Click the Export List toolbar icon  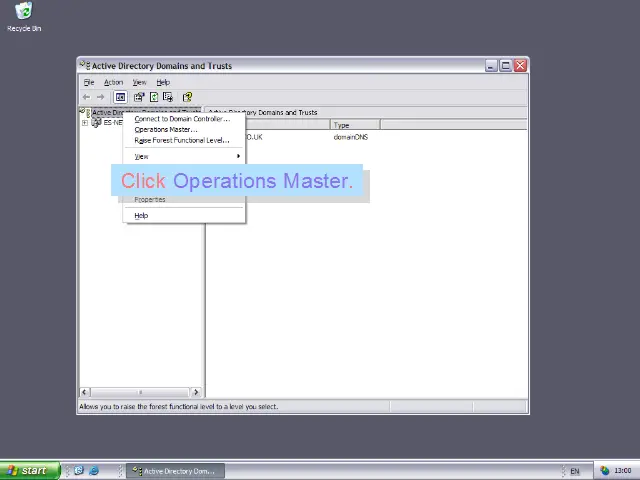[x=168, y=97]
